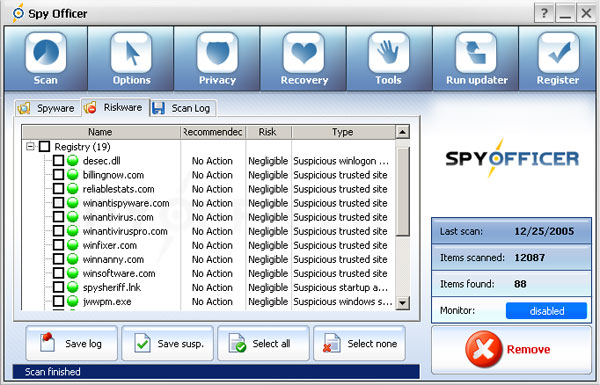The width and height of the screenshot is (600, 385).
Task: Sort by the Name column header
Action: [x=101, y=132]
